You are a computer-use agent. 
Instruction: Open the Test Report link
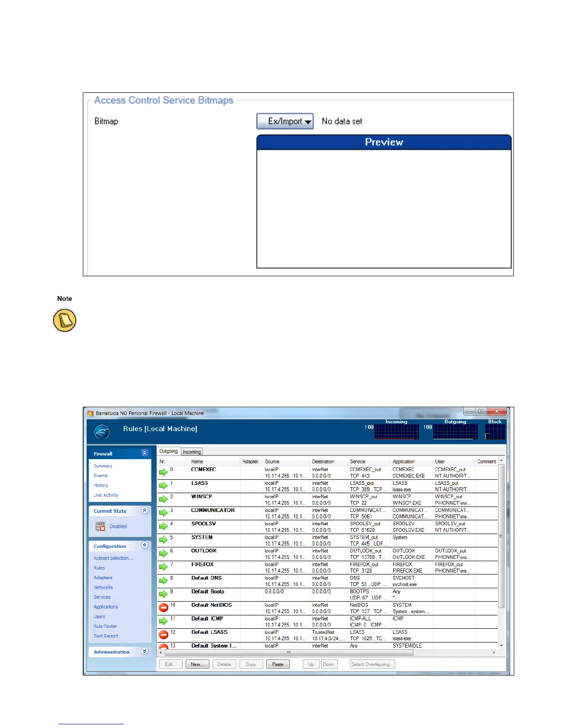coord(106,636)
